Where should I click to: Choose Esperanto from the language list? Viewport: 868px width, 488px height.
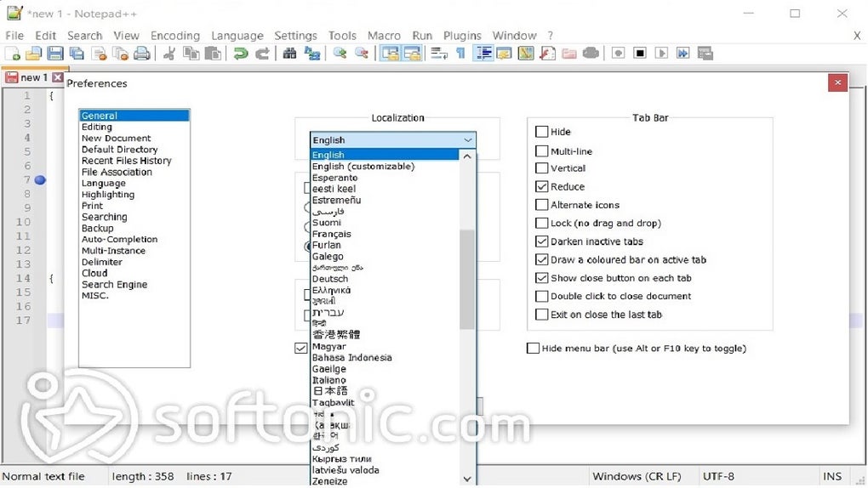[x=385, y=178]
